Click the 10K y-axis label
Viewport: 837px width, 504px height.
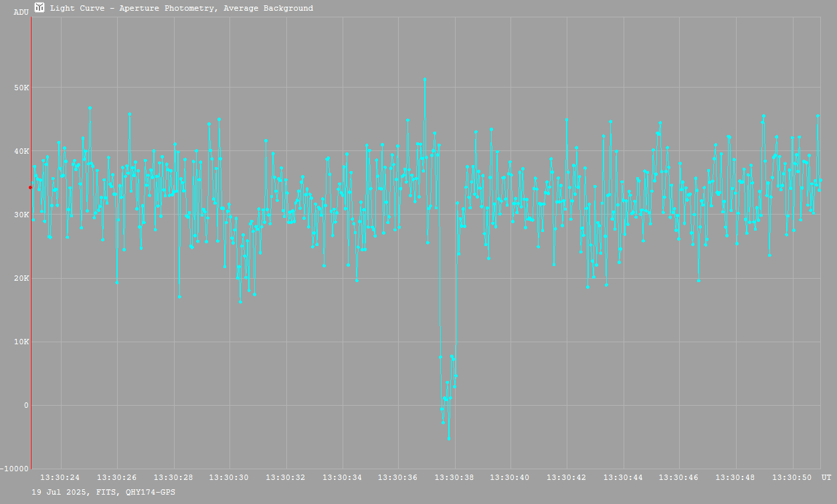coord(21,342)
